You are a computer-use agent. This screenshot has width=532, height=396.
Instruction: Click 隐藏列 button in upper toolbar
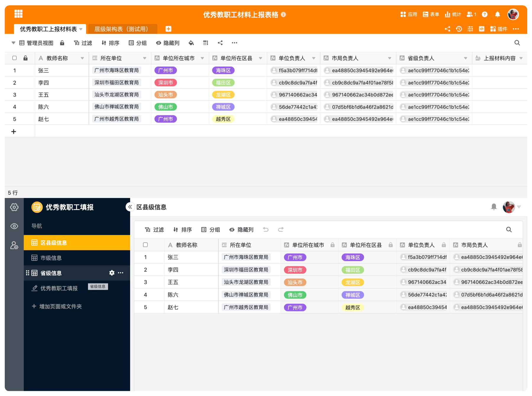[168, 43]
